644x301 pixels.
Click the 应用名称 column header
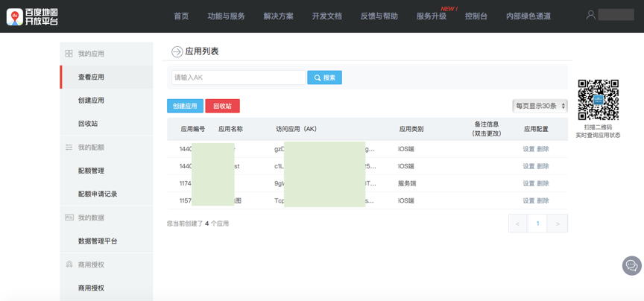pos(231,129)
